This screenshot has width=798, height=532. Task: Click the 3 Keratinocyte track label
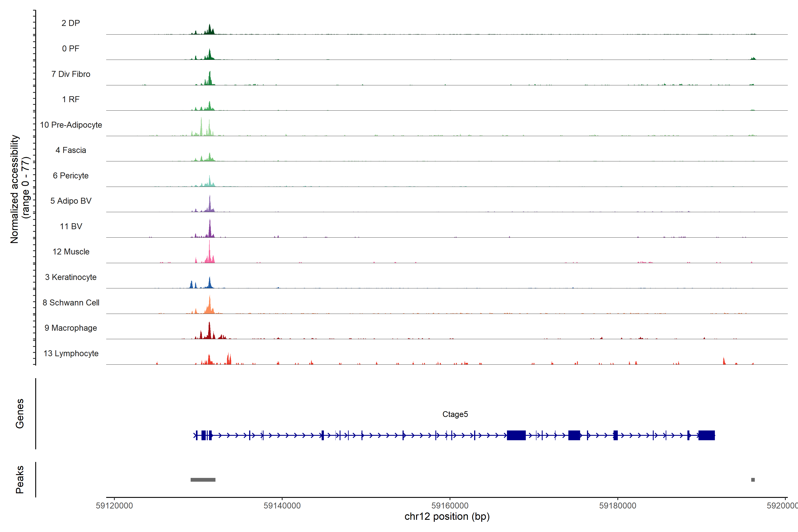[x=70, y=277]
